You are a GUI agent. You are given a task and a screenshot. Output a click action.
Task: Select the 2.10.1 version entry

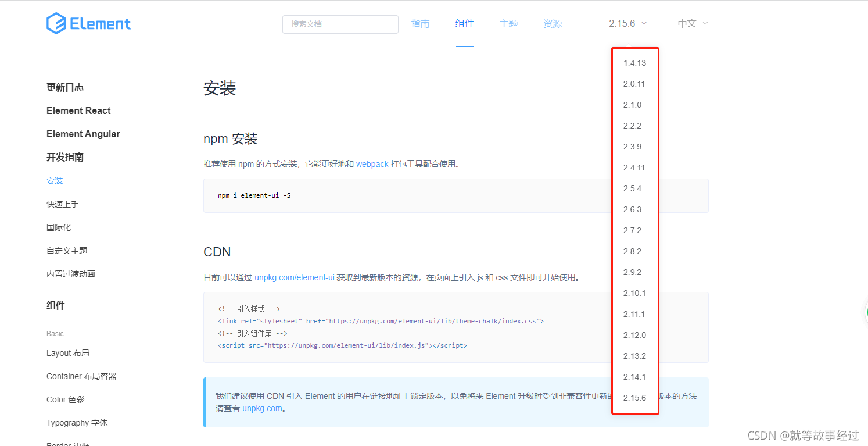[634, 293]
